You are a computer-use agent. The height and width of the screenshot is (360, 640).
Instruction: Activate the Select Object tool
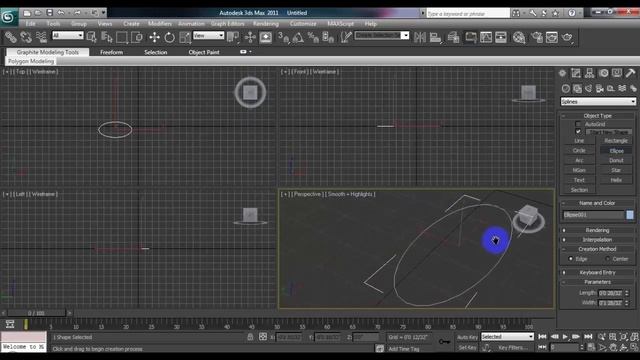point(91,38)
